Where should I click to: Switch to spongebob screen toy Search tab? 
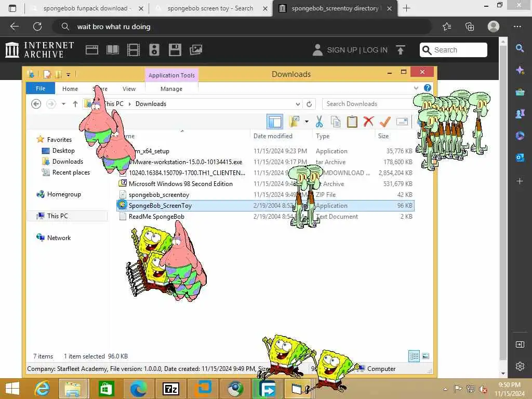pos(210,8)
